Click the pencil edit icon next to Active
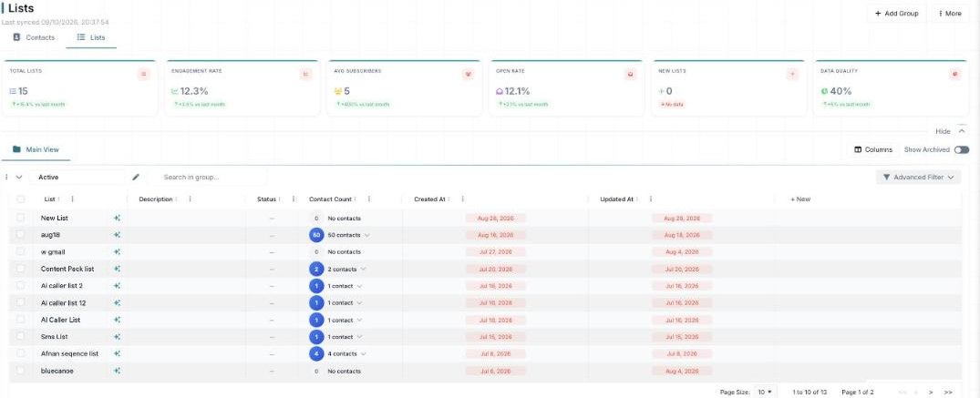Screen dimensions: 980x398 [x=136, y=177]
